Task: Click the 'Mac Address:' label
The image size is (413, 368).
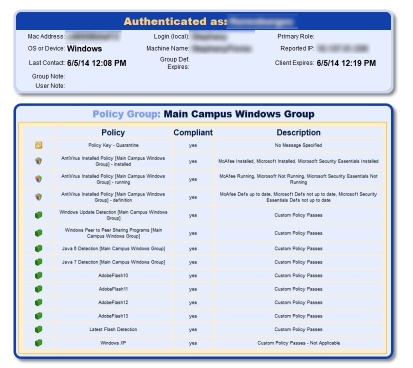Action: pyautogui.click(x=46, y=36)
